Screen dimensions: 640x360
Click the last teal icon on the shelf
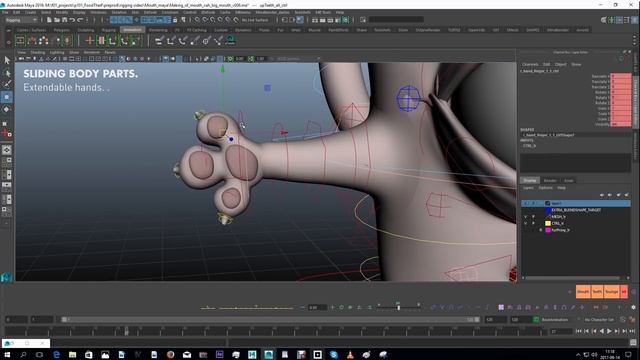230,40
